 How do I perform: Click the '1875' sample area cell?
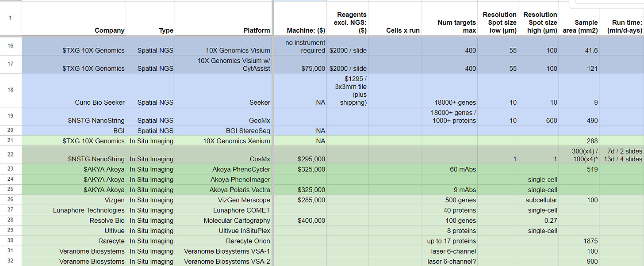579,240
